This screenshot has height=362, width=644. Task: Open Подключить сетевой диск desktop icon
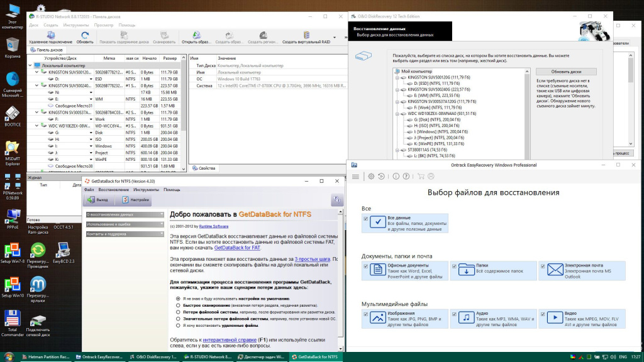38,326
